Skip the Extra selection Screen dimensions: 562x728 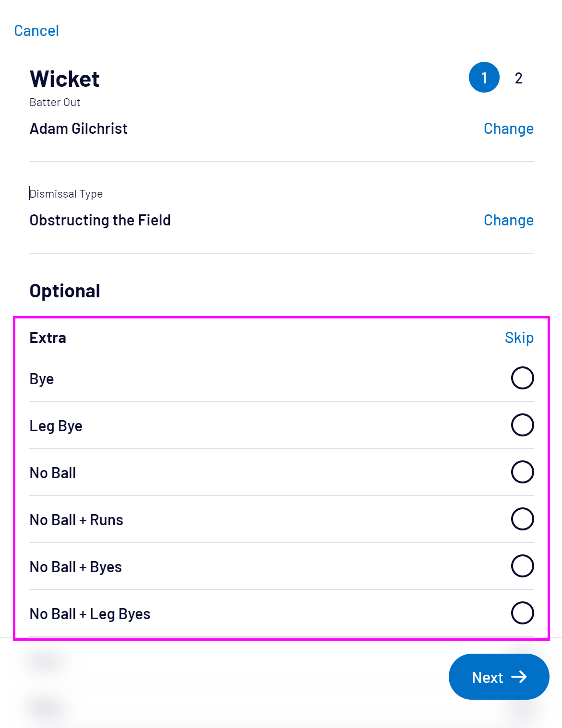click(519, 338)
